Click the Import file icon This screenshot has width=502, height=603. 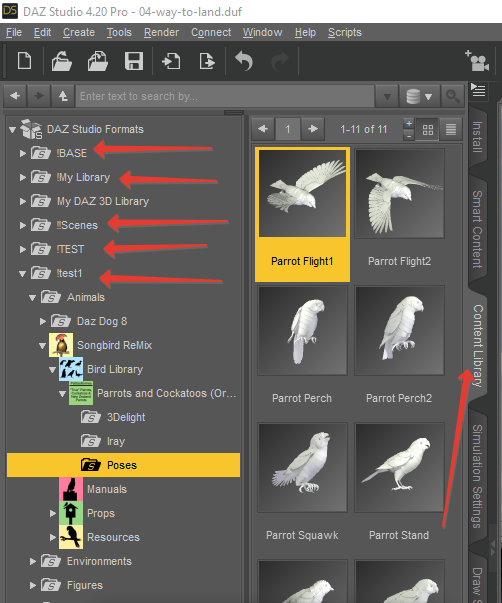171,61
